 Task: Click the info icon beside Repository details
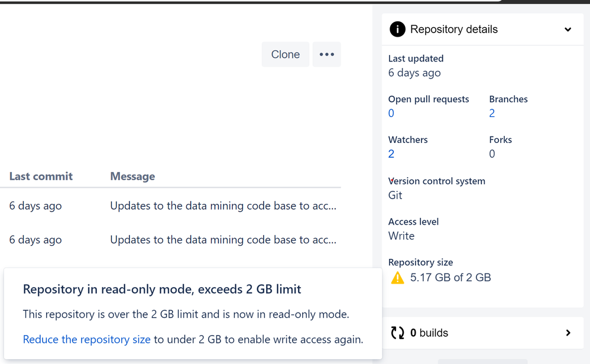[397, 29]
